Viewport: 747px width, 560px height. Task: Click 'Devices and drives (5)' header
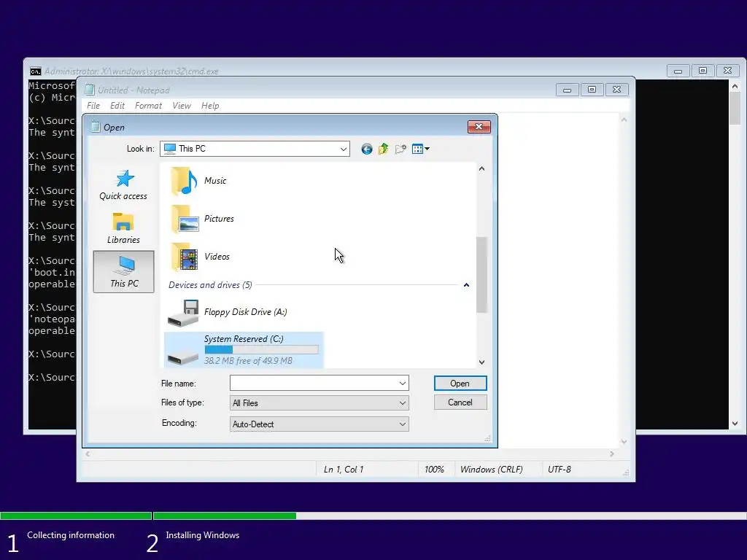click(210, 285)
